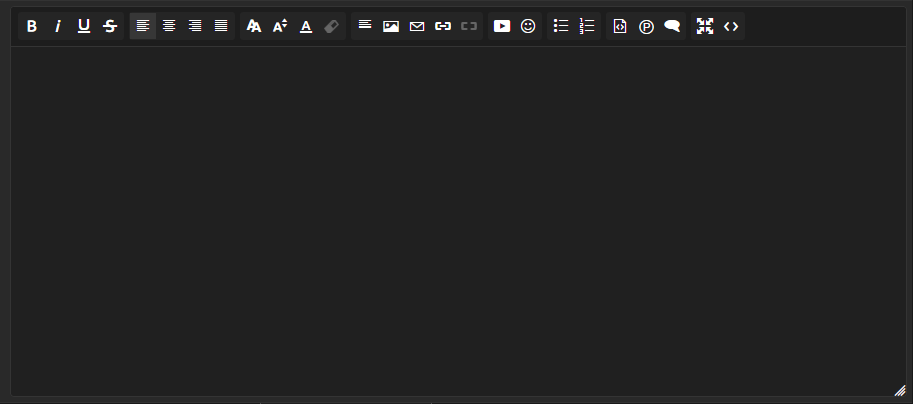Screen dimensions: 913x404
Task: Insert a code block
Action: click(x=620, y=26)
